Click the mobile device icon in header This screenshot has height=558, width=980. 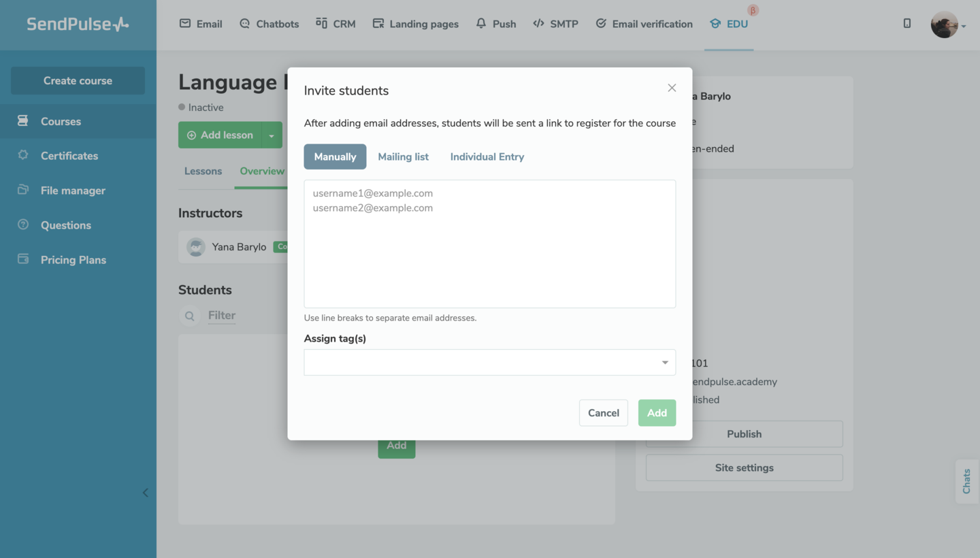tap(907, 23)
